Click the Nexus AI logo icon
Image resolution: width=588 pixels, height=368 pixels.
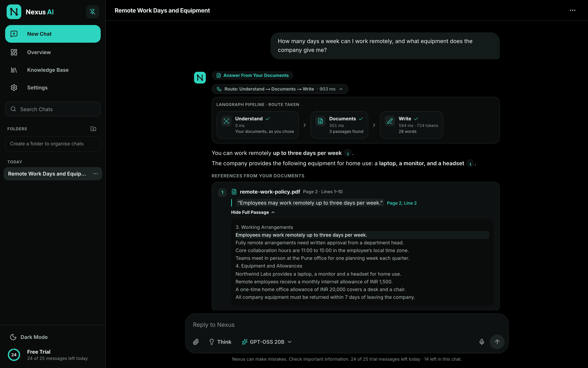pos(14,12)
